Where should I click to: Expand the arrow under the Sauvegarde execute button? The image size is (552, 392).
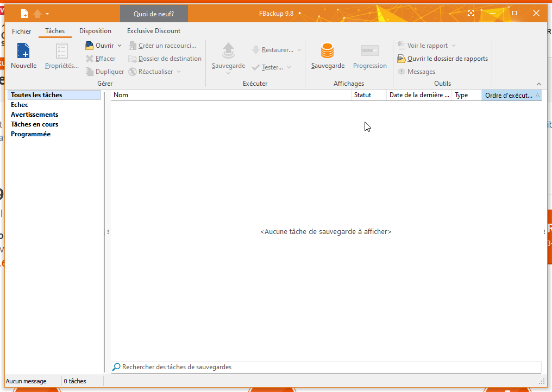tap(228, 73)
